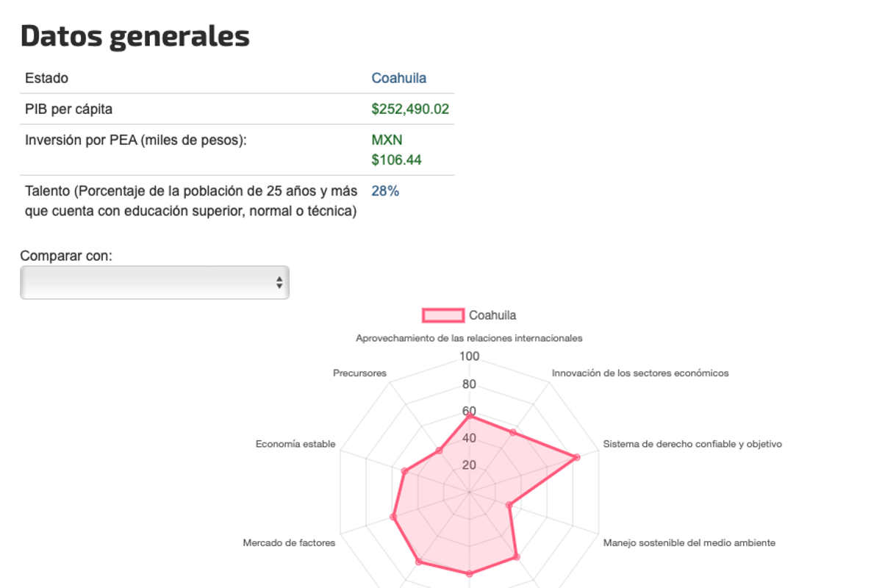Click the data point on Aprovechamiento axis
This screenshot has height=588, width=882.
469,416
